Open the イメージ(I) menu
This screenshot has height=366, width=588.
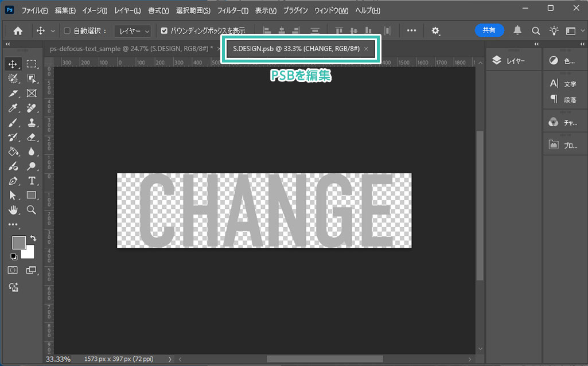[x=95, y=10]
